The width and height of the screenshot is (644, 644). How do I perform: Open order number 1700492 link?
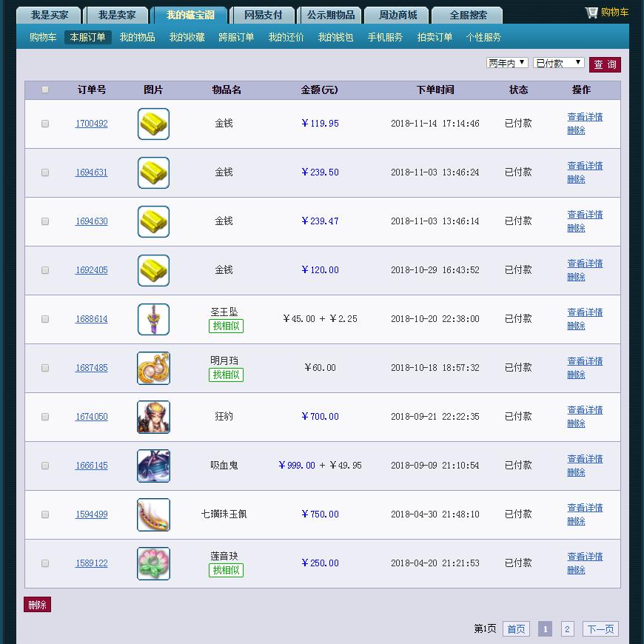coord(92,124)
